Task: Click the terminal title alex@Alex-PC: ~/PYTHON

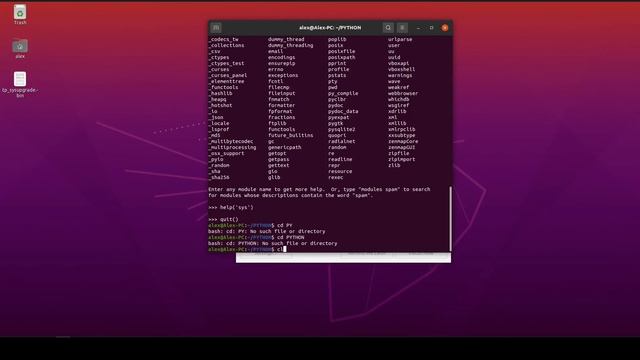Action: tap(330, 28)
